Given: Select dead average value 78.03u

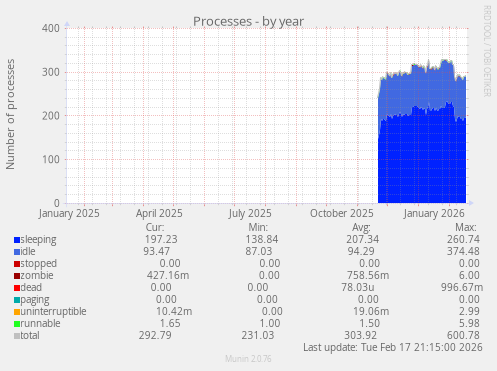Looking at the screenshot, I should coord(358,287).
